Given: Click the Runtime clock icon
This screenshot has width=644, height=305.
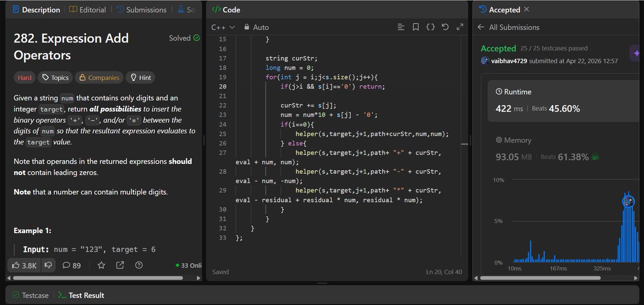Looking at the screenshot, I should [x=499, y=92].
